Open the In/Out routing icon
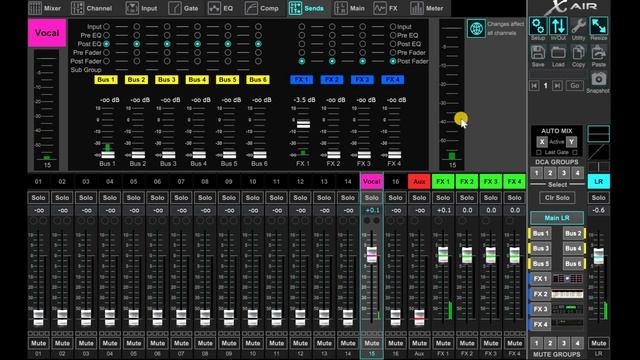 558,26
